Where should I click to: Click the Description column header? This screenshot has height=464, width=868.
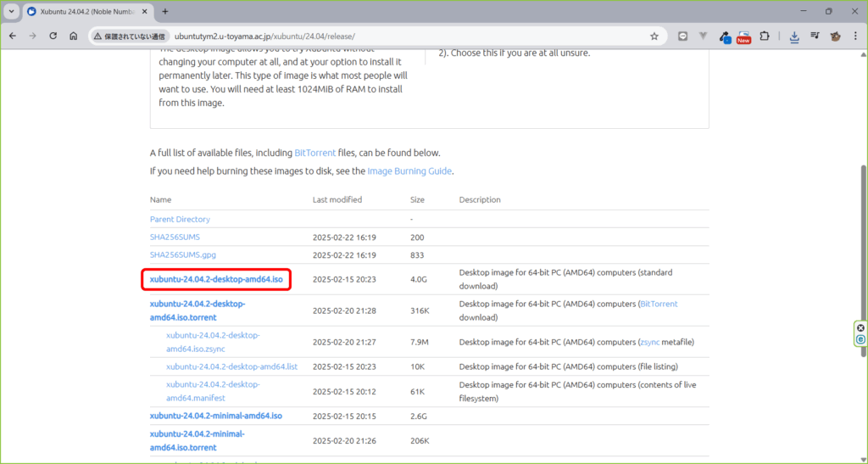[x=480, y=200]
